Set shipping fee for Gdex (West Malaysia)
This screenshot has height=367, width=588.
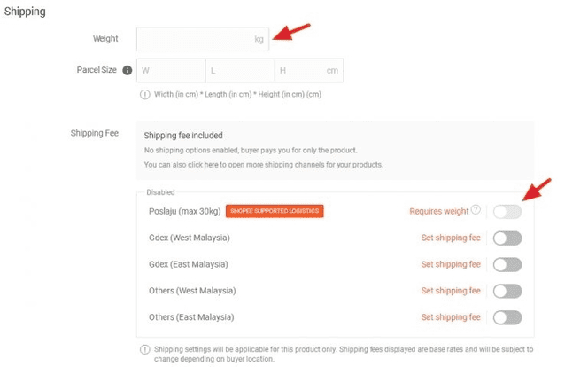tap(450, 238)
